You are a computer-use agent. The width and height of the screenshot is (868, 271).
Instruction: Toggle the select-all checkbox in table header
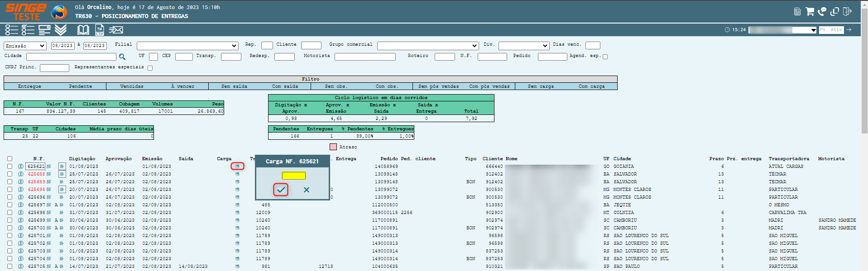point(10,159)
